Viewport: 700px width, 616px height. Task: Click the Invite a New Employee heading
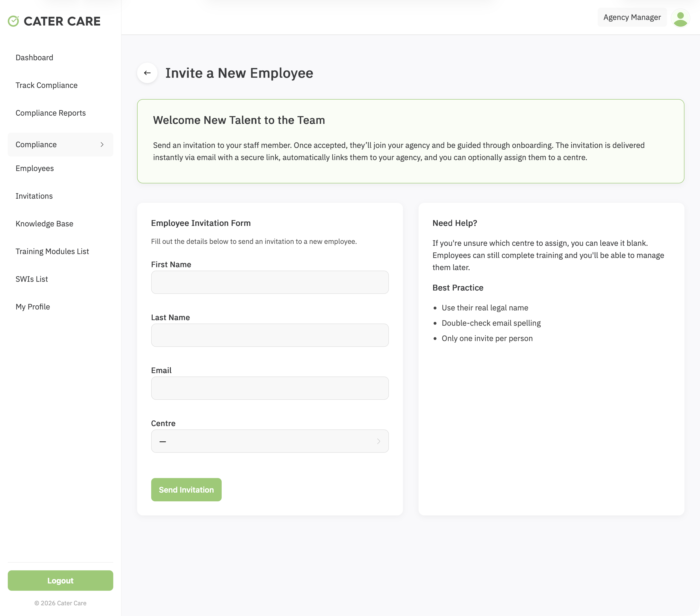[239, 73]
